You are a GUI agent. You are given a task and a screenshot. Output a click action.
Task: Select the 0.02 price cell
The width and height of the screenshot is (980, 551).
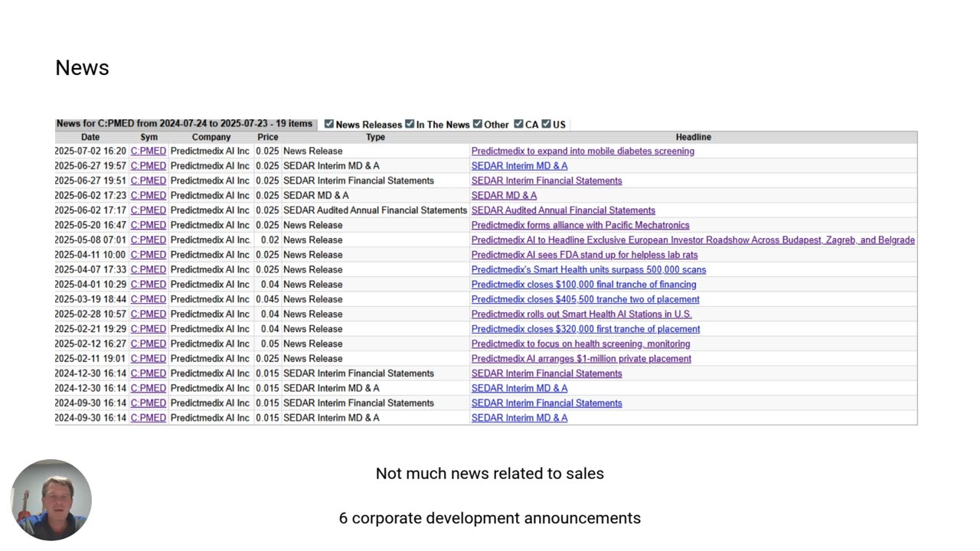(269, 240)
